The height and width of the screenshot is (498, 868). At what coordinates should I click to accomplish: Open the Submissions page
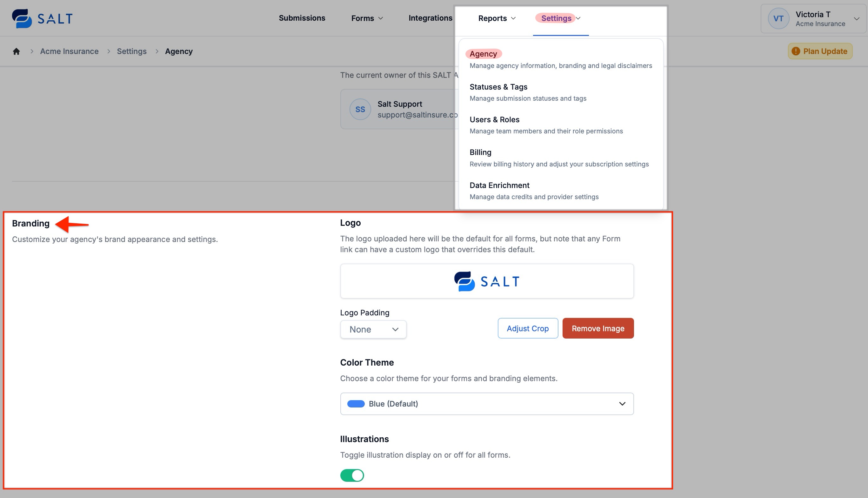point(302,18)
